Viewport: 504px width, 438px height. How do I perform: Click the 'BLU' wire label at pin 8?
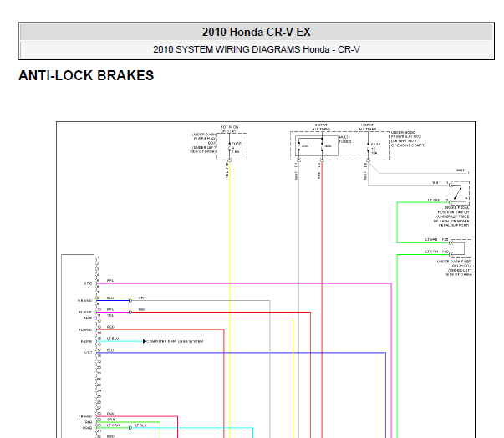pyautogui.click(x=110, y=298)
